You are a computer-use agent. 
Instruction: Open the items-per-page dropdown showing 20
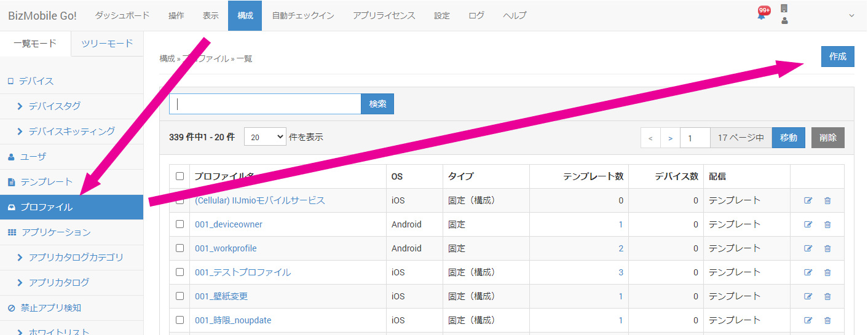tap(265, 137)
